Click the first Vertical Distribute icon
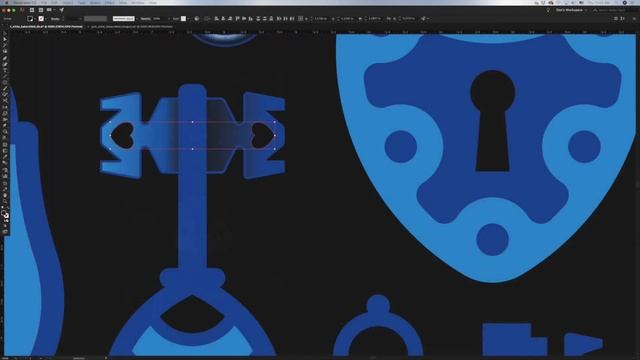640x360 pixels. coord(258,18)
